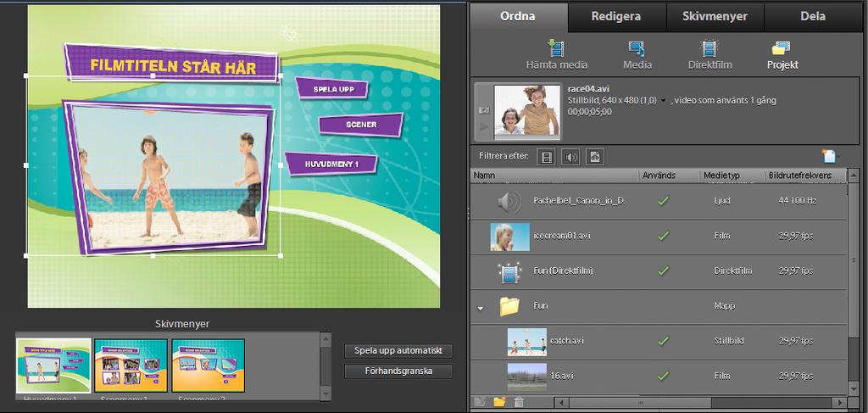Click the Spela upp automatiskt button

398,351
